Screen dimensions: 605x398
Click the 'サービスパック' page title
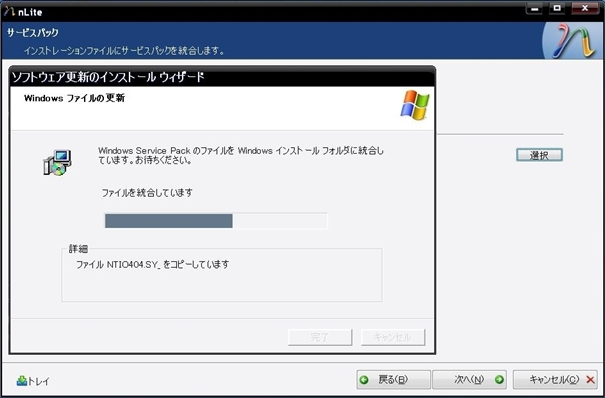click(x=32, y=33)
